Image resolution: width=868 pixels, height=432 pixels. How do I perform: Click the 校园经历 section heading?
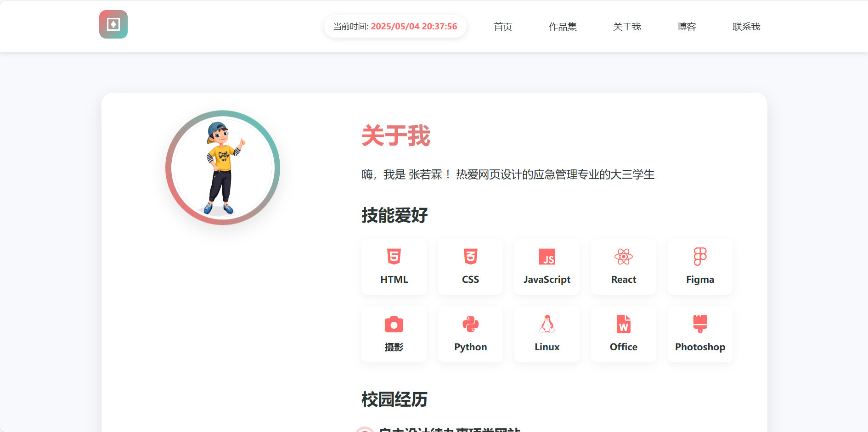coord(395,399)
